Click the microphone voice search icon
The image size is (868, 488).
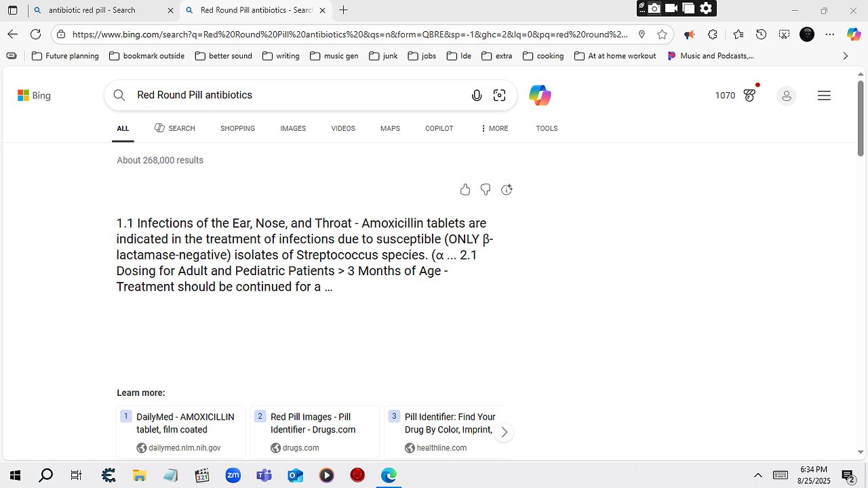pos(477,96)
